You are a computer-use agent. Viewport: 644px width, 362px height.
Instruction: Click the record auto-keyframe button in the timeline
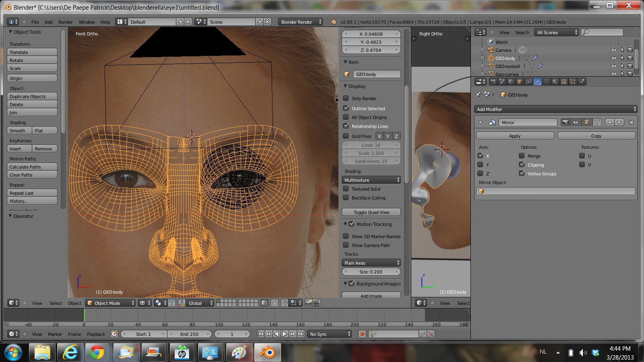362,334
